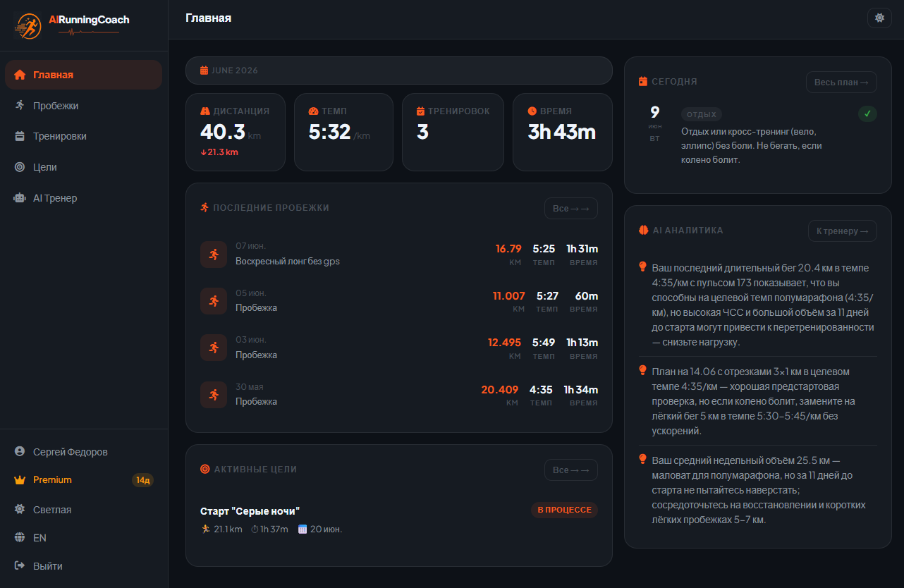Screen dimensions: 904x588
Task: Click the 12.495 km distance value
Action: pyautogui.click(x=504, y=343)
